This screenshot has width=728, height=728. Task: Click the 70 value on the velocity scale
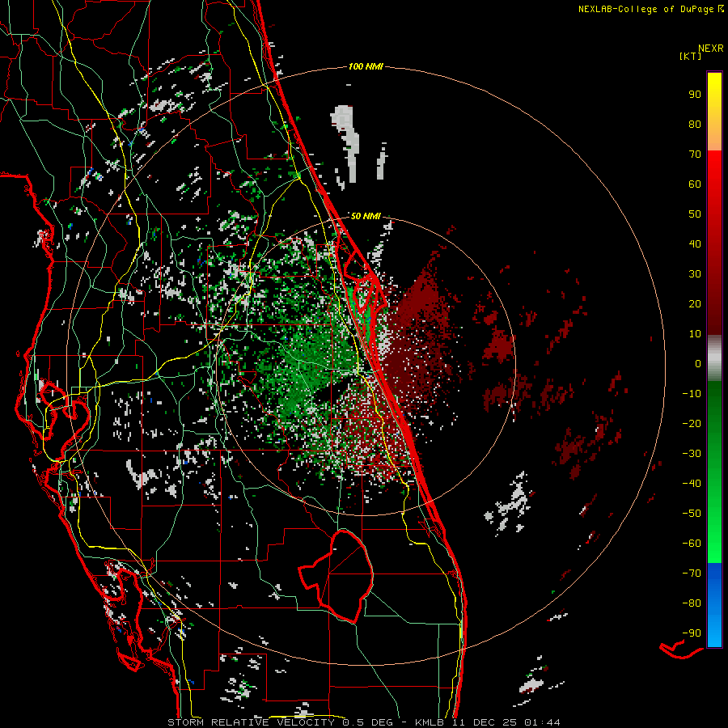(x=695, y=154)
